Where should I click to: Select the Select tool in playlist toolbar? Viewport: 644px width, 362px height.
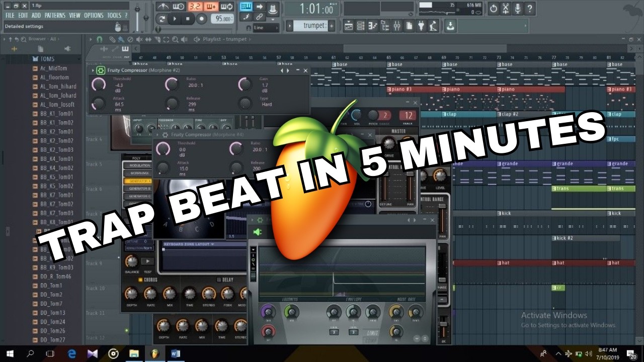(x=167, y=39)
